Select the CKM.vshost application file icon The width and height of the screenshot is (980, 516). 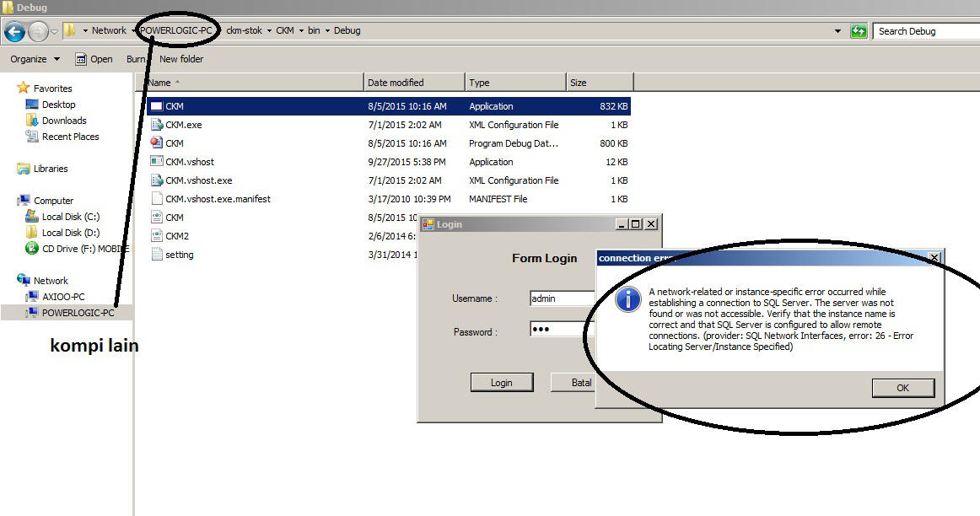(156, 162)
